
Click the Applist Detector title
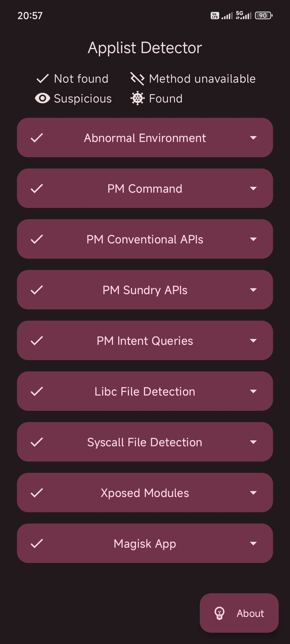[x=145, y=48]
